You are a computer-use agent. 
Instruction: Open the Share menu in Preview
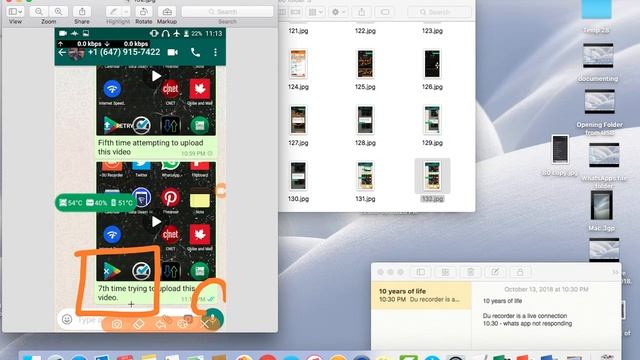pyautogui.click(x=82, y=12)
